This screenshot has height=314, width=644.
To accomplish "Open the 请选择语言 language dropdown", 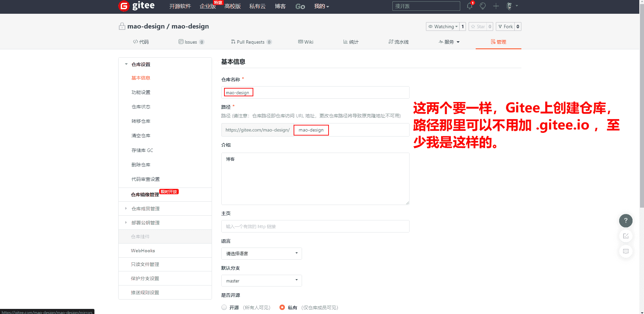I will point(261,254).
